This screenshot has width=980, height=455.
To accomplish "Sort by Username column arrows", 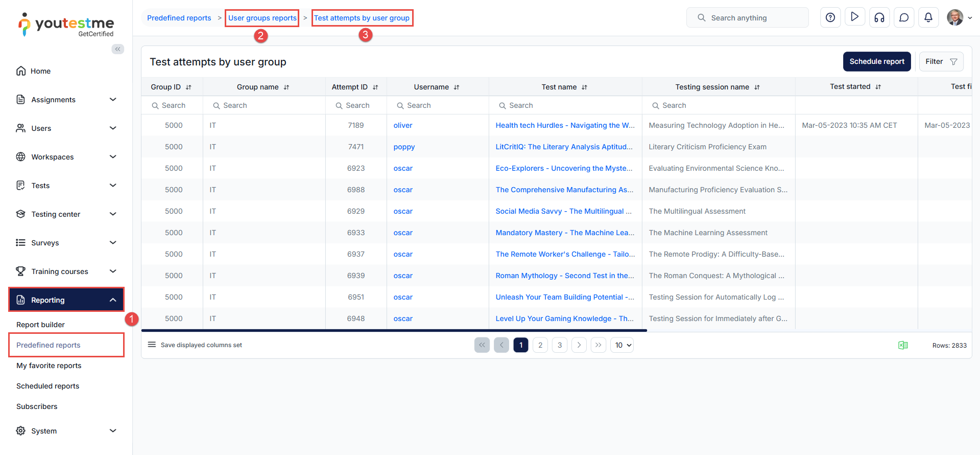I will pyautogui.click(x=457, y=87).
